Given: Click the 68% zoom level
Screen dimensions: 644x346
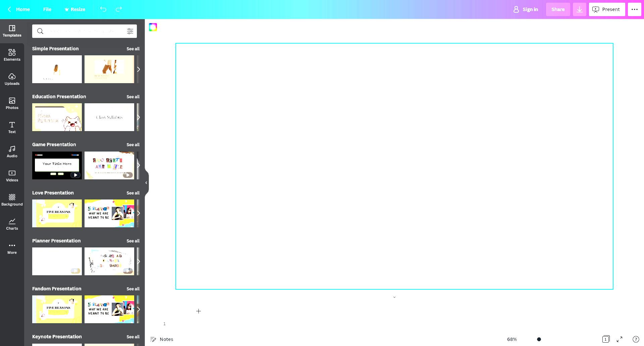Looking at the screenshot, I should click(x=512, y=339).
